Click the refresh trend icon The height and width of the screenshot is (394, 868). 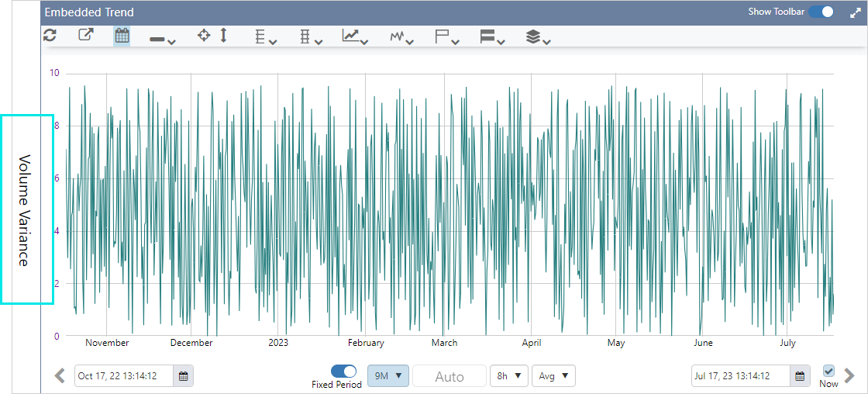(50, 36)
